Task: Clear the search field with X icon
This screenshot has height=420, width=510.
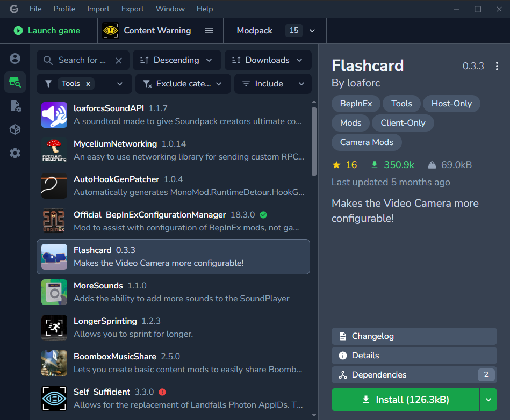Action: tap(119, 61)
